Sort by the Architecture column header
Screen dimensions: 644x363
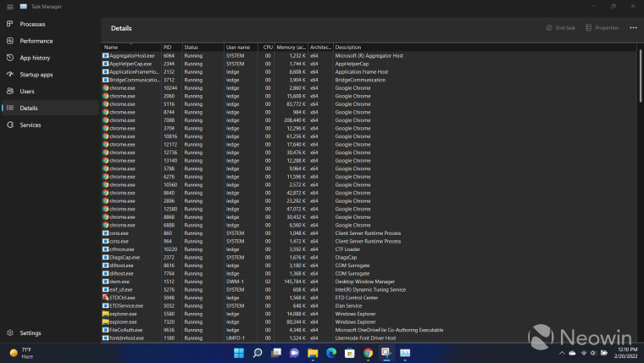tap(320, 47)
